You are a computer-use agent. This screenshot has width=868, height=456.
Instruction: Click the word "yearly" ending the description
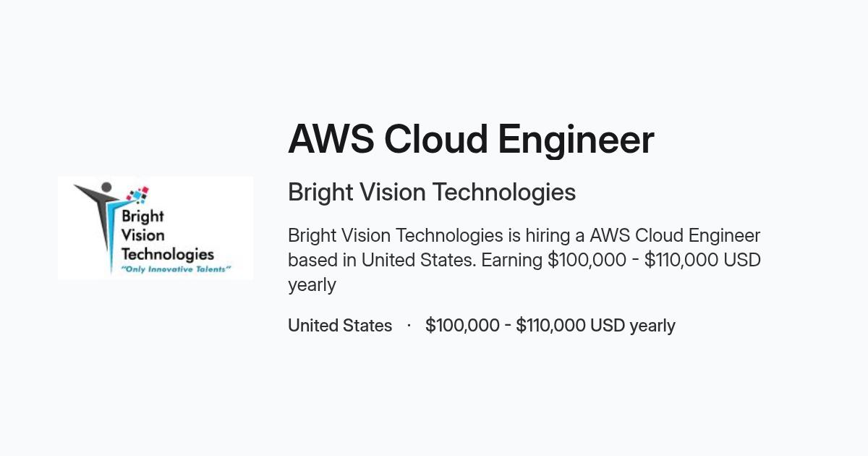(x=312, y=285)
